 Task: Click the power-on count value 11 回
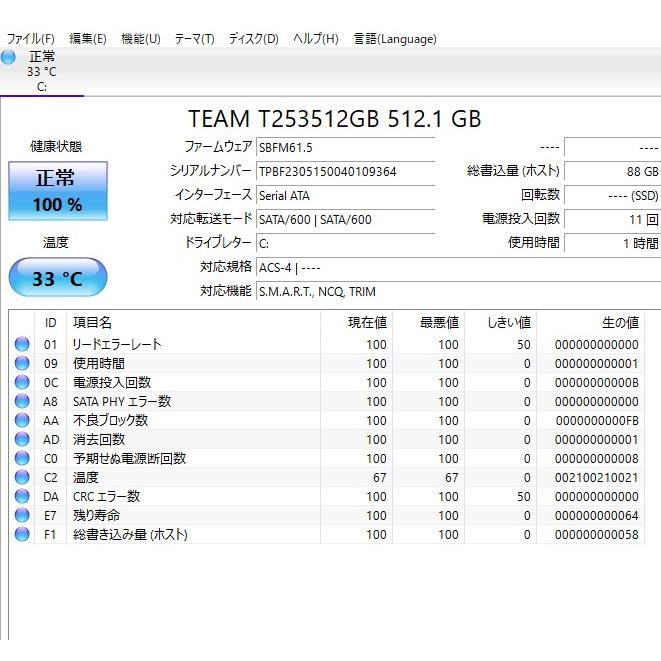[x=613, y=220]
